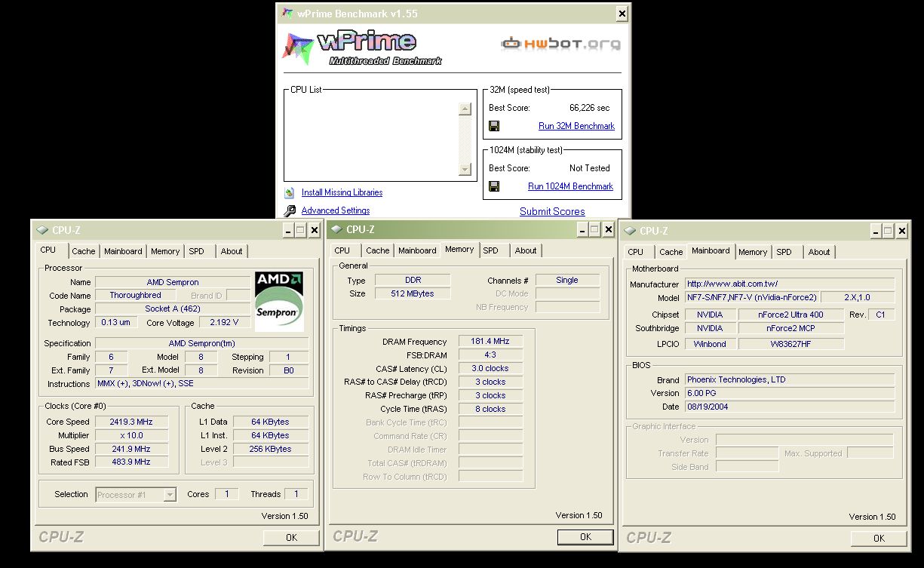Image resolution: width=924 pixels, height=568 pixels.
Task: Switch to About tab in right CPU-Z window
Action: [819, 253]
